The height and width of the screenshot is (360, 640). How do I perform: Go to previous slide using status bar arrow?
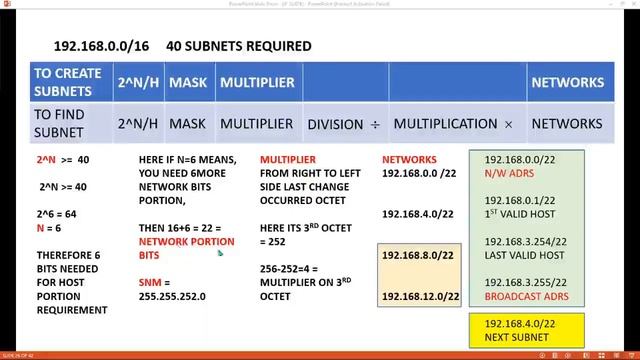(542, 356)
